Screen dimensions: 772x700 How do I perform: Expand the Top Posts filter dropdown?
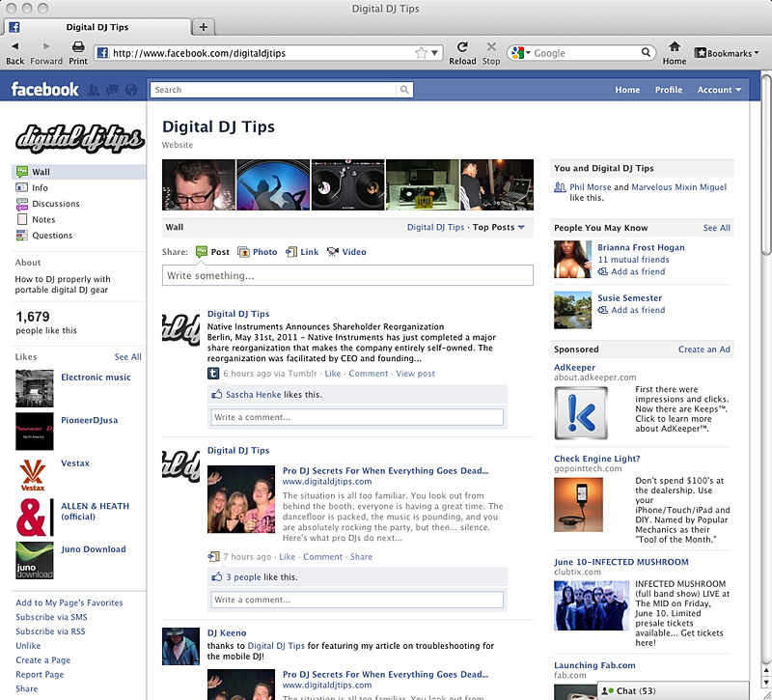499,227
